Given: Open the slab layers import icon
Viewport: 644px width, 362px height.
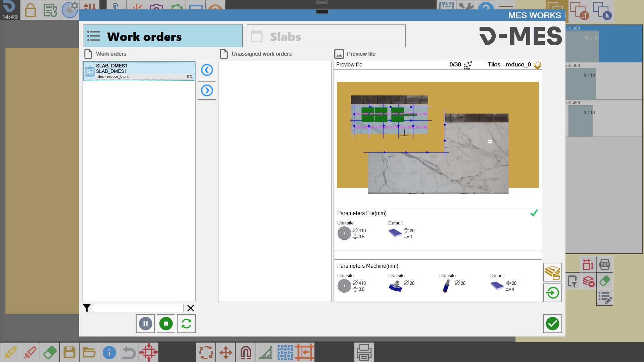Looking at the screenshot, I should point(552,272).
